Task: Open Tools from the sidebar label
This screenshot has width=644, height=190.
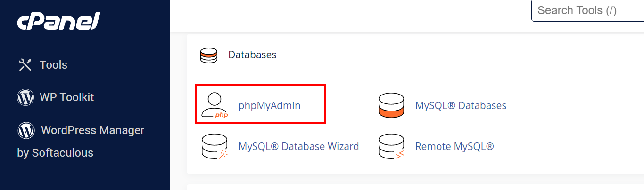Action: click(x=53, y=65)
